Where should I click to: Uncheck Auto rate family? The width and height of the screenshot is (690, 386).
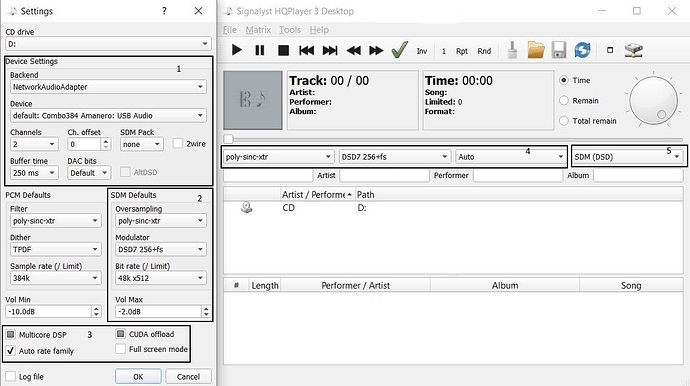(x=11, y=351)
